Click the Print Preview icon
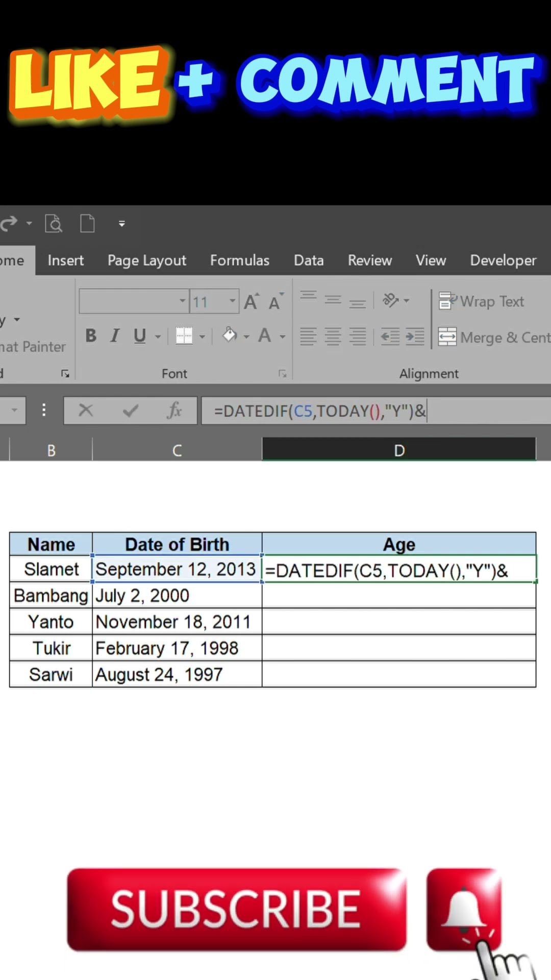Viewport: 551px width, 980px height. click(54, 224)
